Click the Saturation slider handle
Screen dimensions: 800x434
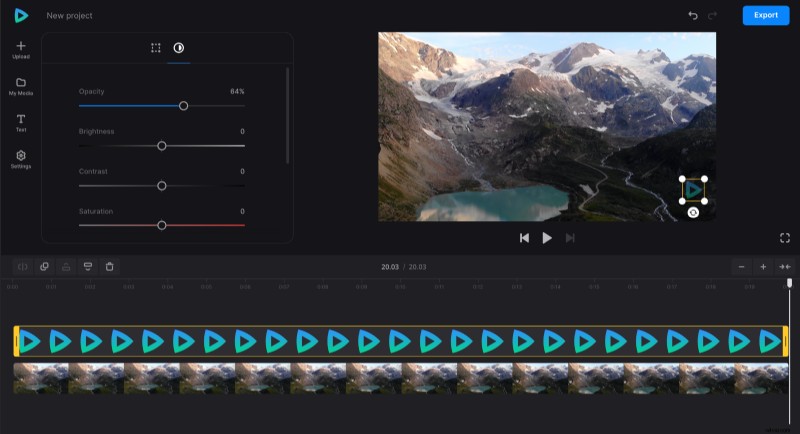pos(162,225)
